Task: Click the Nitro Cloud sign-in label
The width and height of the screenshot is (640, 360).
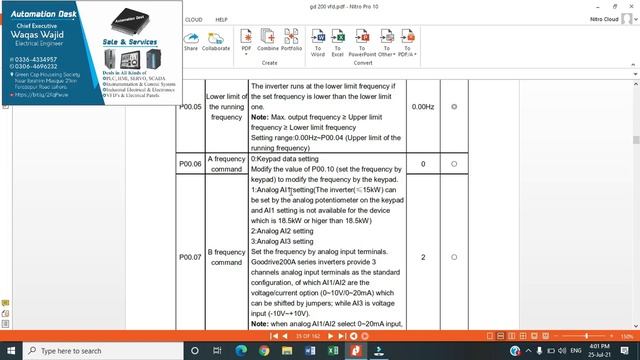Action: 604,19
